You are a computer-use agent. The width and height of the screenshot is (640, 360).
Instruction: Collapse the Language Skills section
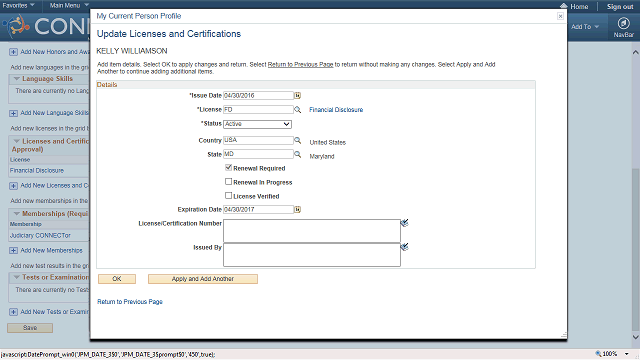tap(17, 78)
